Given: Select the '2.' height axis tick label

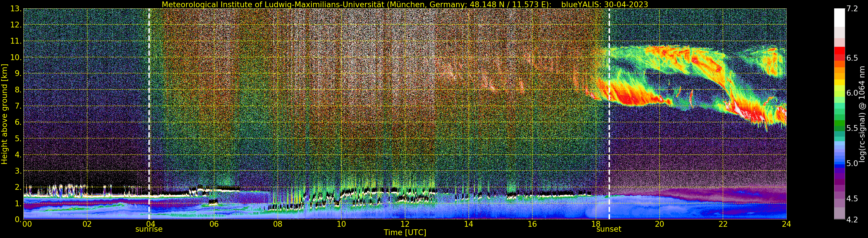Looking at the screenshot, I should pyautogui.click(x=18, y=187).
